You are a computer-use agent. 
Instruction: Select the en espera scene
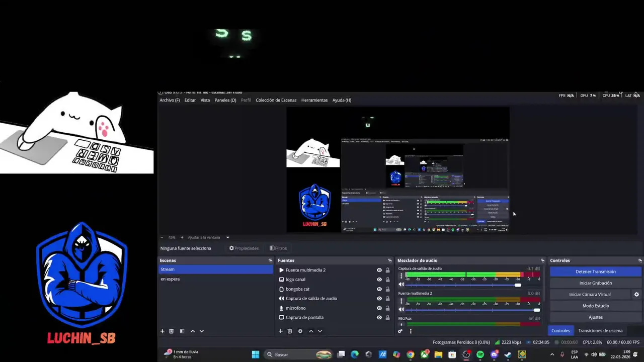pyautogui.click(x=215, y=279)
